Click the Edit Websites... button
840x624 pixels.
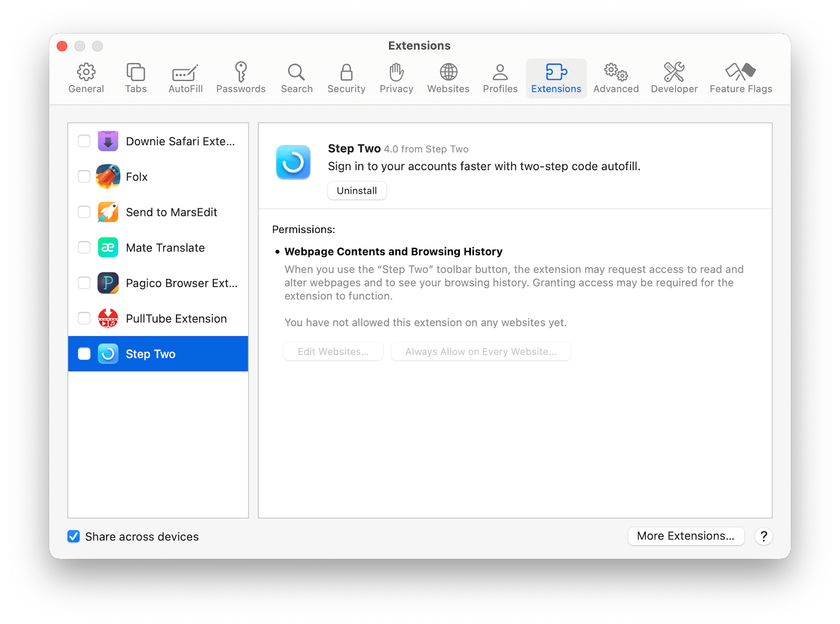[x=333, y=351]
